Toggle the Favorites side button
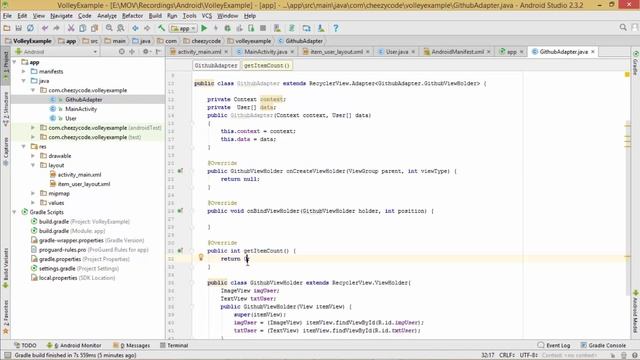The width and height of the screenshot is (640, 360). tap(6, 317)
